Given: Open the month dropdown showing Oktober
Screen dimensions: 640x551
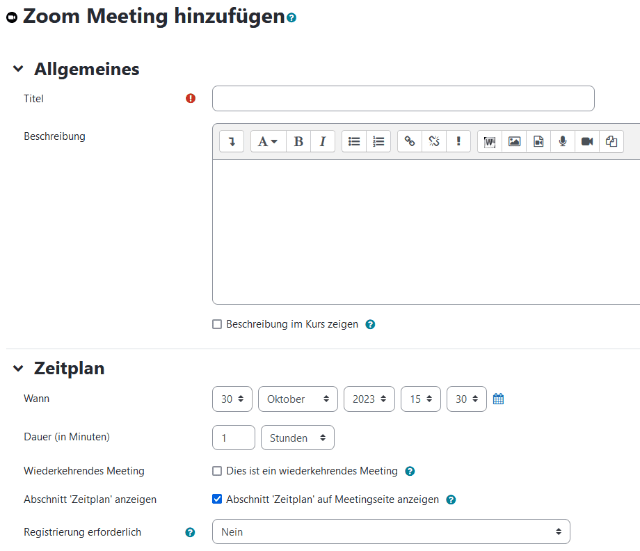Looking at the screenshot, I should (x=298, y=399).
